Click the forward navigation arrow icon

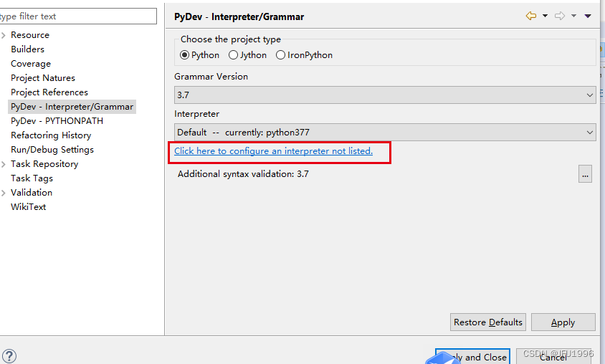coord(560,16)
